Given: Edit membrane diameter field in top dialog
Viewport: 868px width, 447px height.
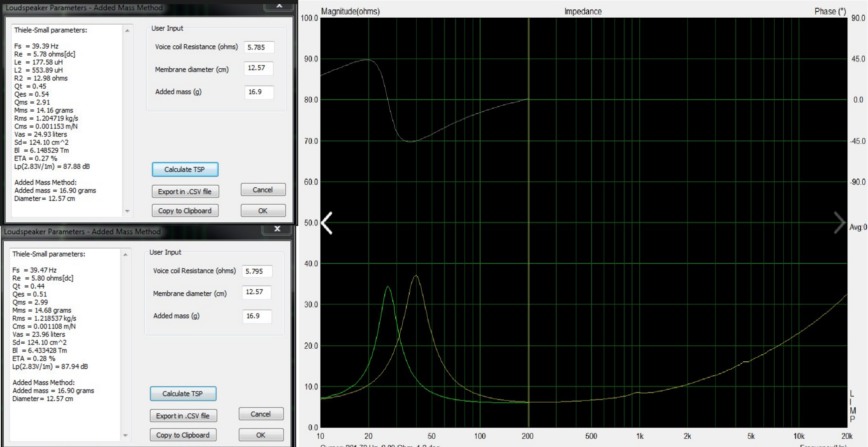Looking at the screenshot, I should point(258,68).
